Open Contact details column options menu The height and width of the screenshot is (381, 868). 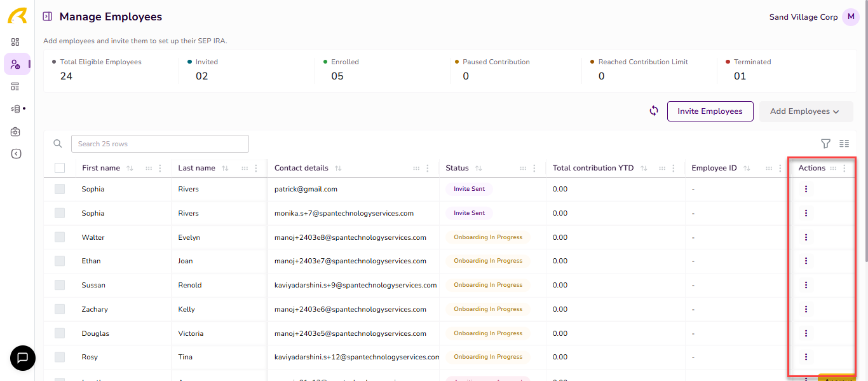coord(428,169)
